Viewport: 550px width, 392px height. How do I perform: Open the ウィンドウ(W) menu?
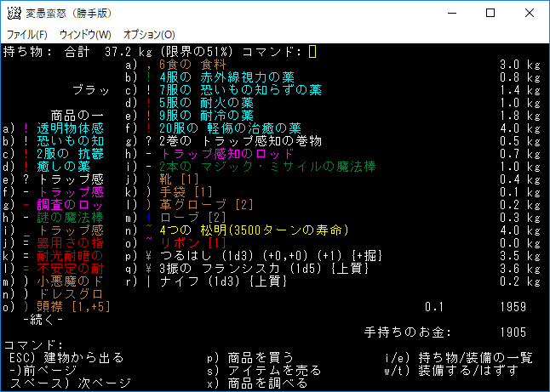click(84, 35)
